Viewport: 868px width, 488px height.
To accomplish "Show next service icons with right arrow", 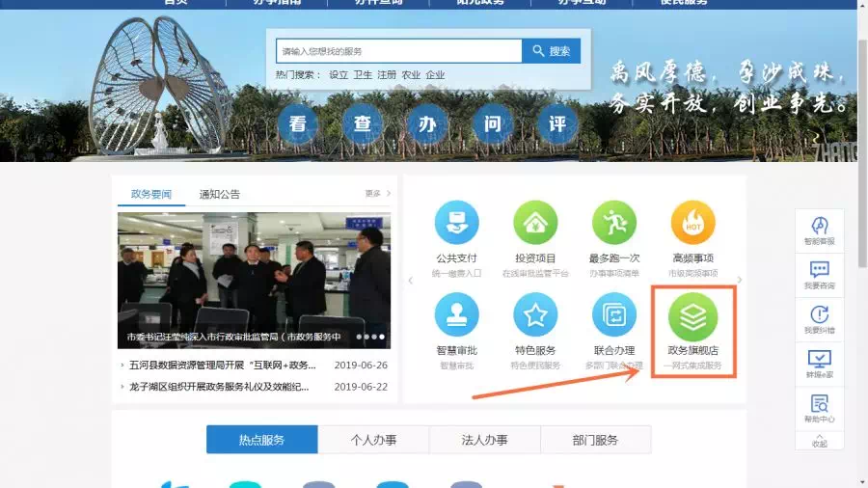I will pyautogui.click(x=739, y=280).
